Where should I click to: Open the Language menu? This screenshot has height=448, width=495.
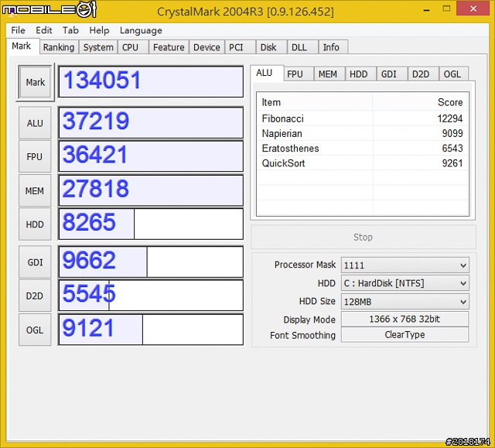[x=141, y=30]
